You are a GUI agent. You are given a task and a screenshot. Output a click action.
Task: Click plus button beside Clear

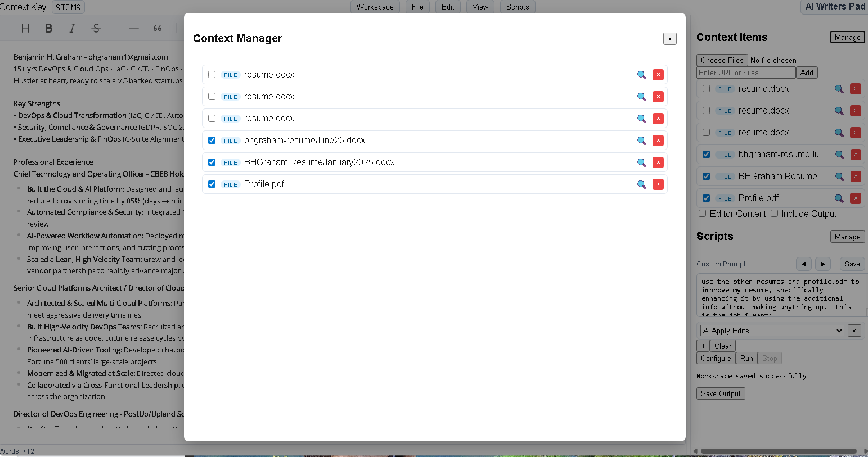[703, 346]
